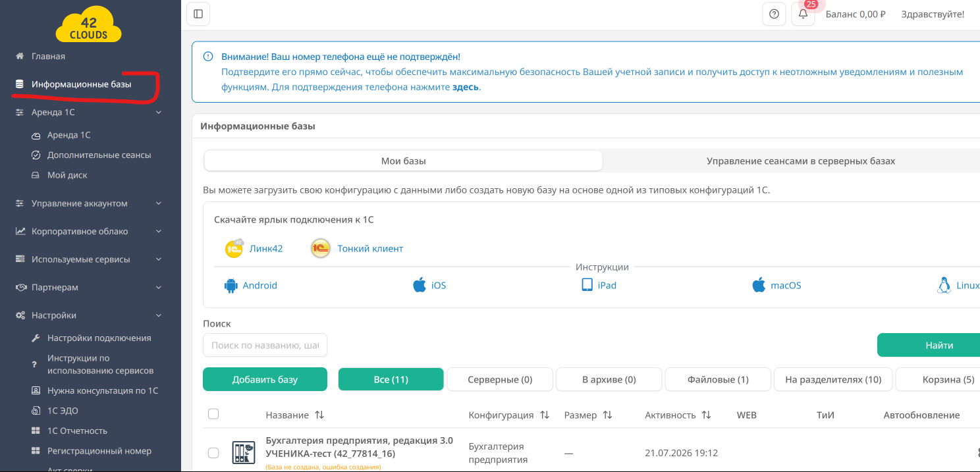
Task: Click the database icon beside Информационные базы
Action: point(20,84)
